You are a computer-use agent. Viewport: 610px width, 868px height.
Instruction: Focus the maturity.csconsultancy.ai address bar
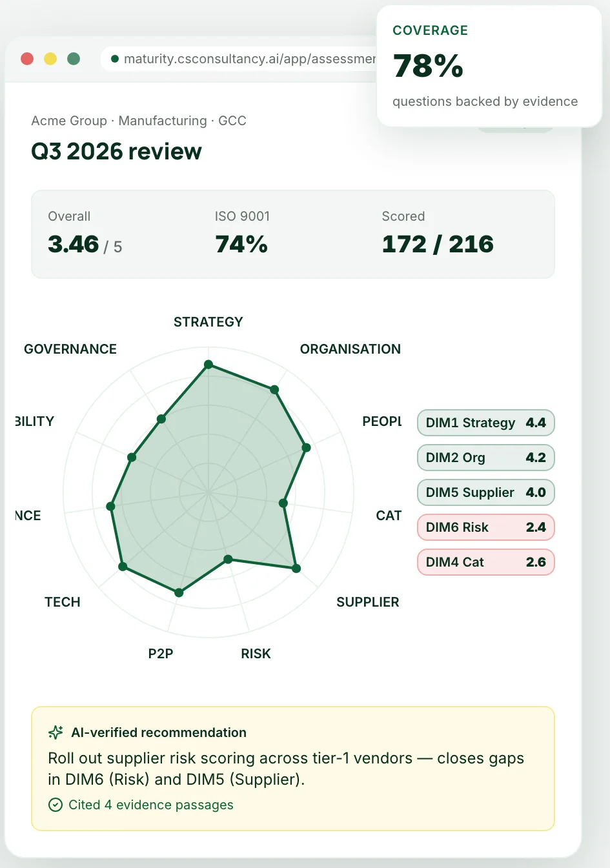click(x=239, y=59)
